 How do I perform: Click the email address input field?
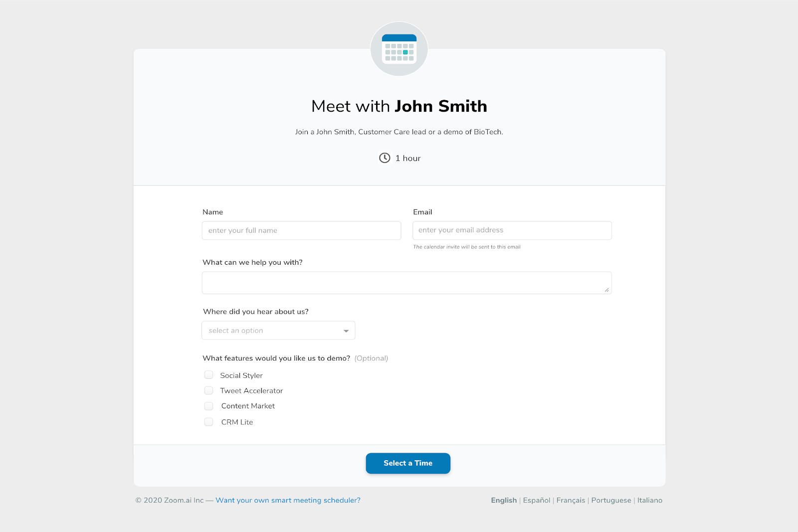click(512, 230)
